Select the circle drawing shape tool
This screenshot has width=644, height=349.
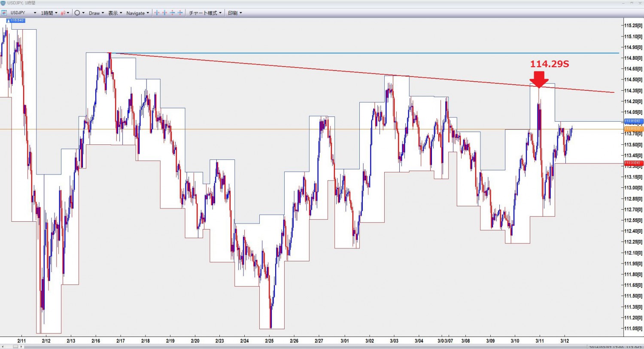coord(77,13)
